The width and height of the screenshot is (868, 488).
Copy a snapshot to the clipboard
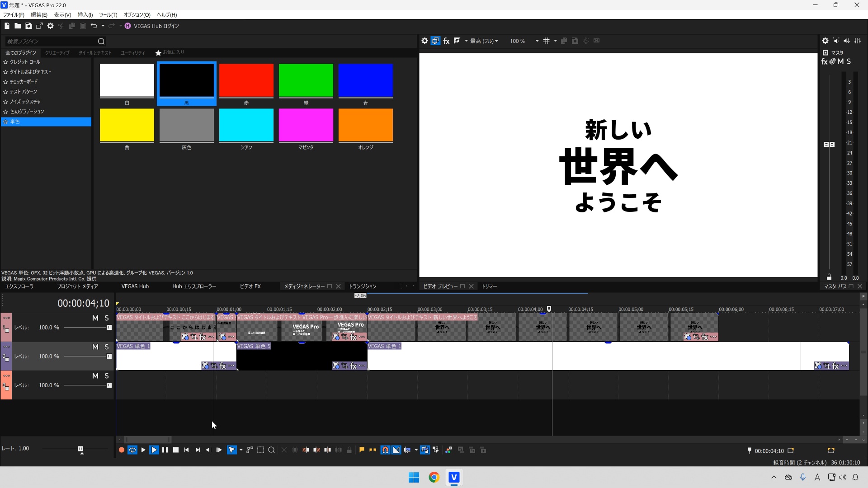(x=564, y=41)
